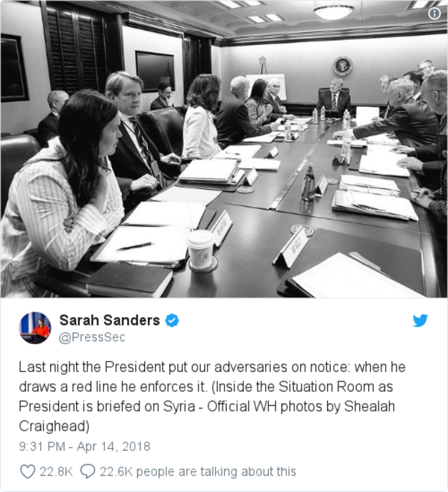Click the tweet text starting 'Last night the President'
448x492 pixels.
coord(212,396)
